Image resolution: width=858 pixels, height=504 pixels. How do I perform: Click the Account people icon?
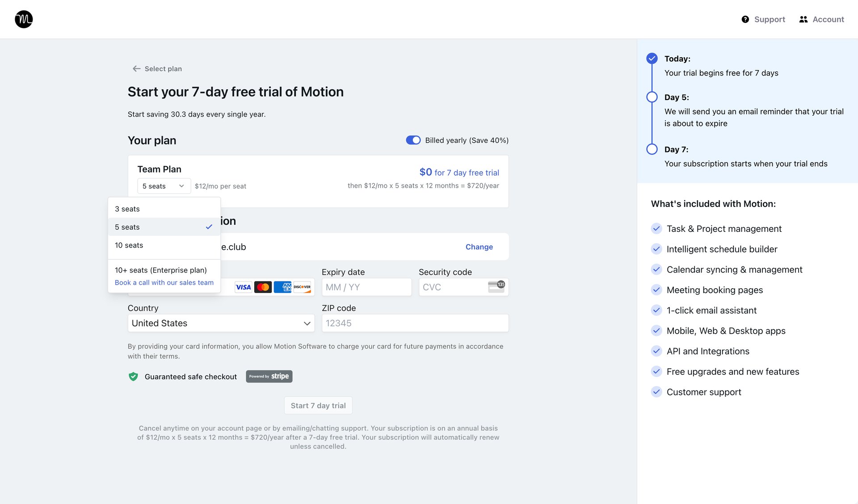point(803,19)
